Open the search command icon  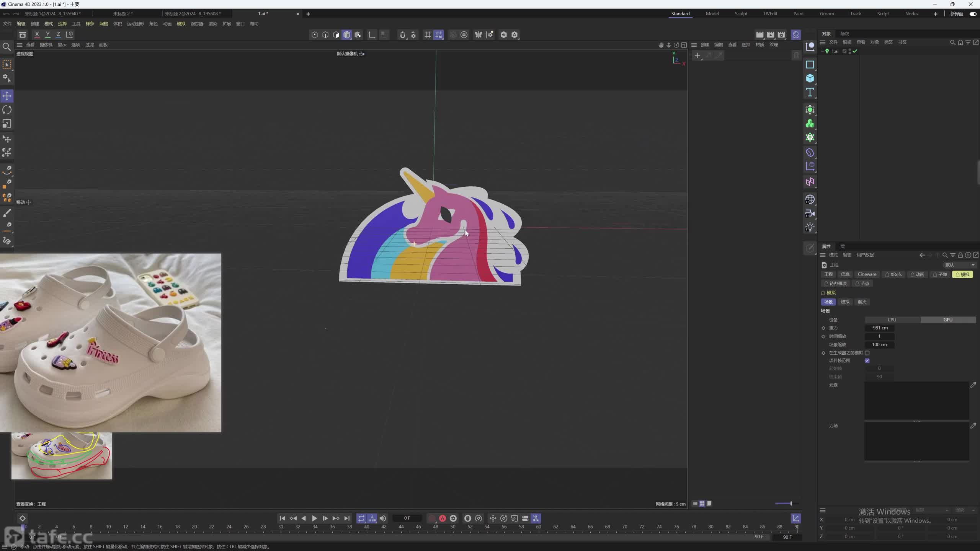[7, 47]
